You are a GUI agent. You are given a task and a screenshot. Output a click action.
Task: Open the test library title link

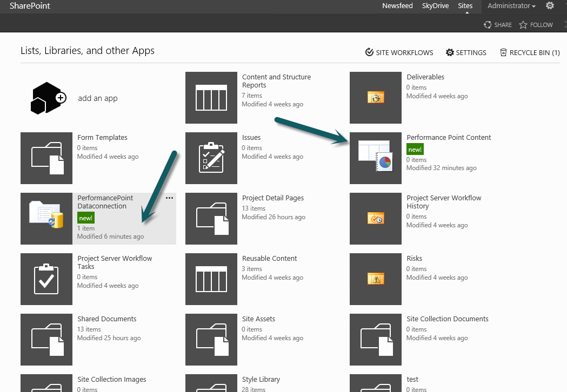412,380
